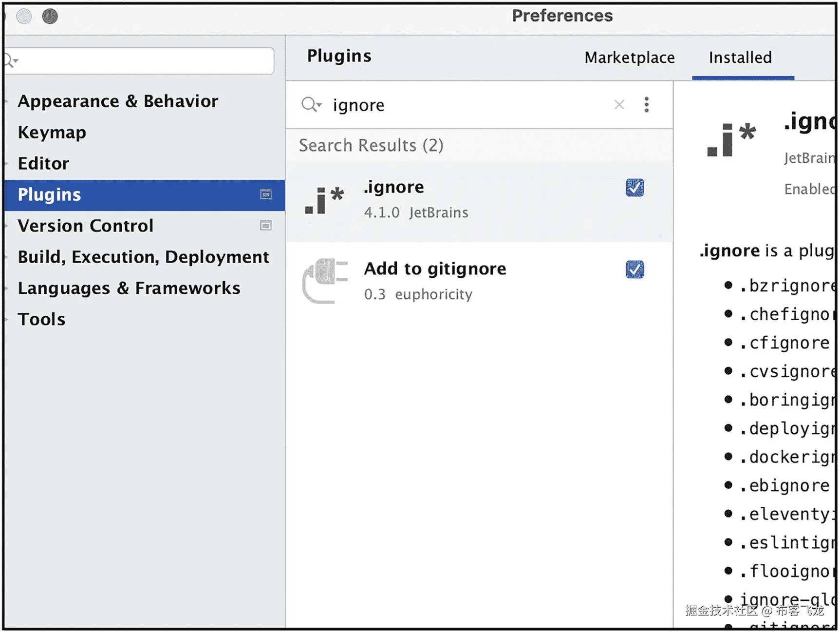
Task: Disable the .ignore plugin checkbox
Action: point(635,188)
